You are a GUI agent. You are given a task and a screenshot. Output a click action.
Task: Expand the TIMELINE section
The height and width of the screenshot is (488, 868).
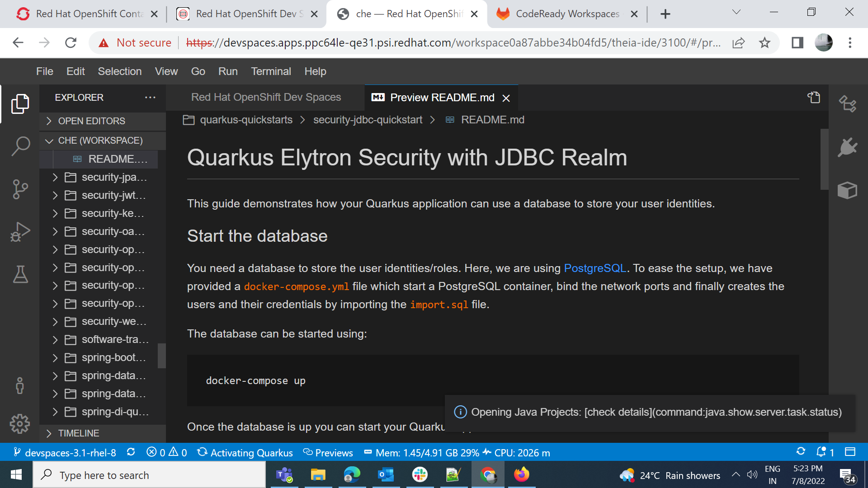pyautogui.click(x=78, y=433)
